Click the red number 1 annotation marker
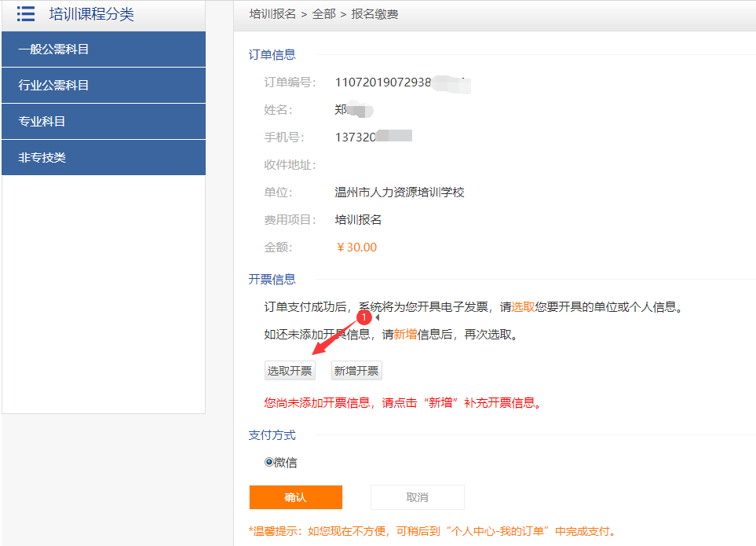The width and height of the screenshot is (756, 546). [364, 317]
